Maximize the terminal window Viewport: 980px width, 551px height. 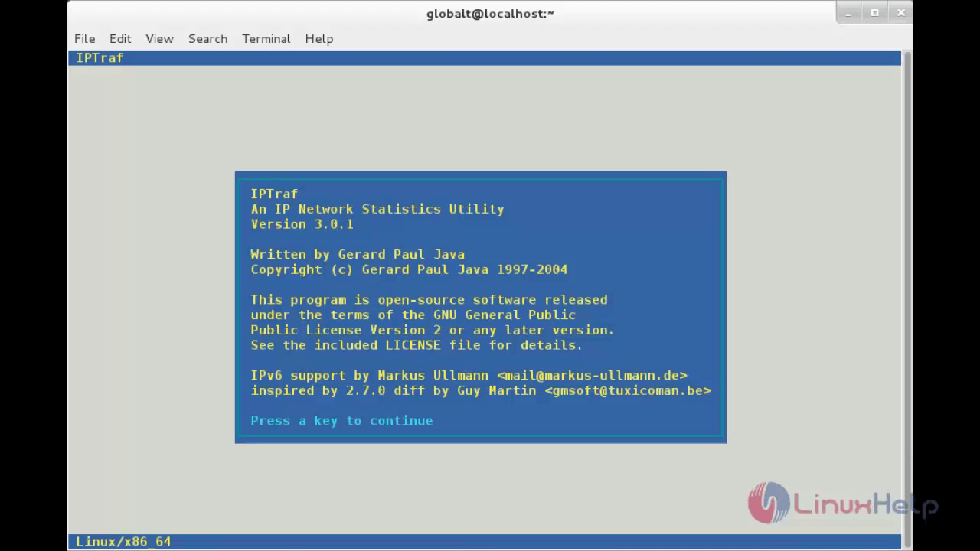[874, 13]
